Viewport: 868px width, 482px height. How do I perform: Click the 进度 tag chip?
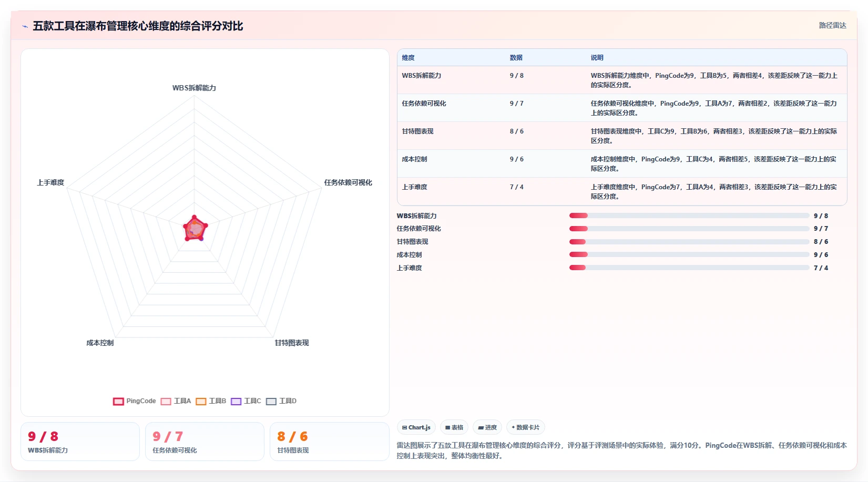tap(487, 427)
